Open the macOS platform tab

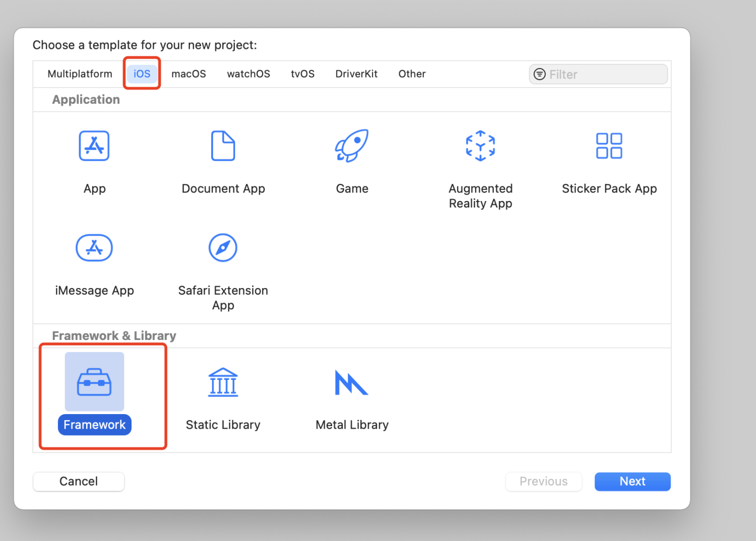pos(188,74)
